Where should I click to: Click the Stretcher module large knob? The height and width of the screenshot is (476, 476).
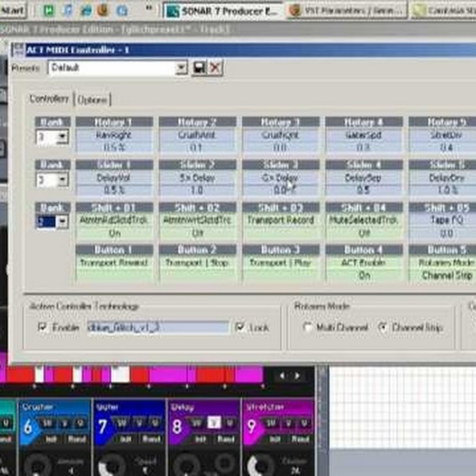pos(261,465)
